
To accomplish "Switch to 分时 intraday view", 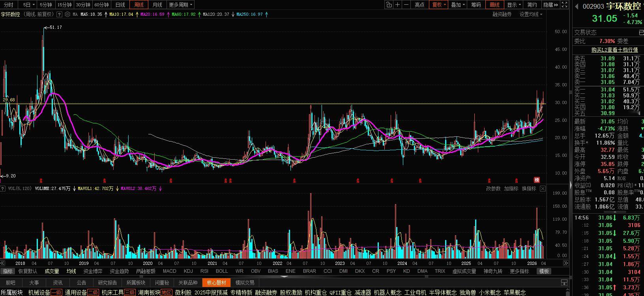I will 8,5.
